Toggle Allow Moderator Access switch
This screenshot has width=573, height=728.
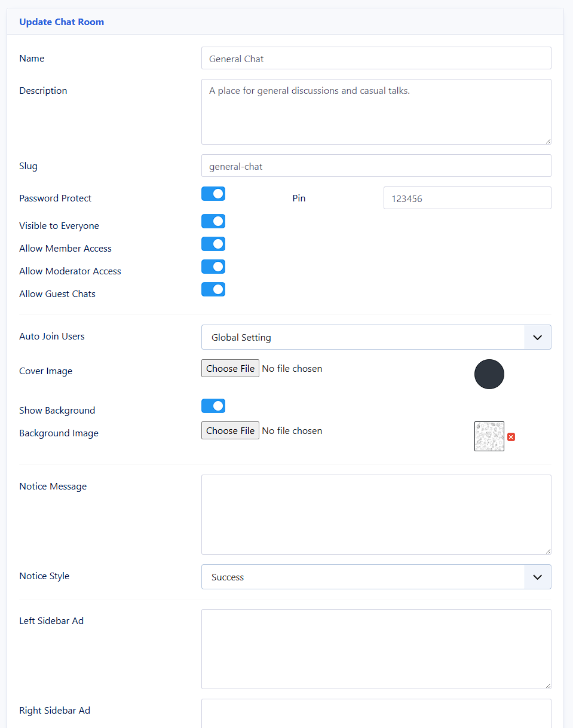point(213,267)
